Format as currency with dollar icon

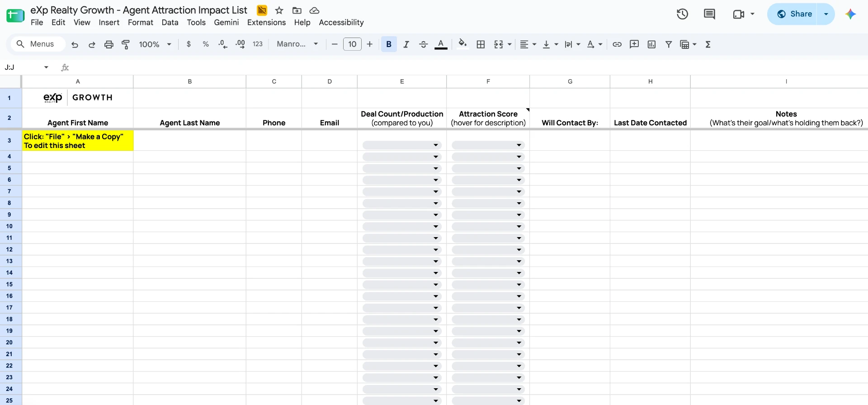(189, 44)
